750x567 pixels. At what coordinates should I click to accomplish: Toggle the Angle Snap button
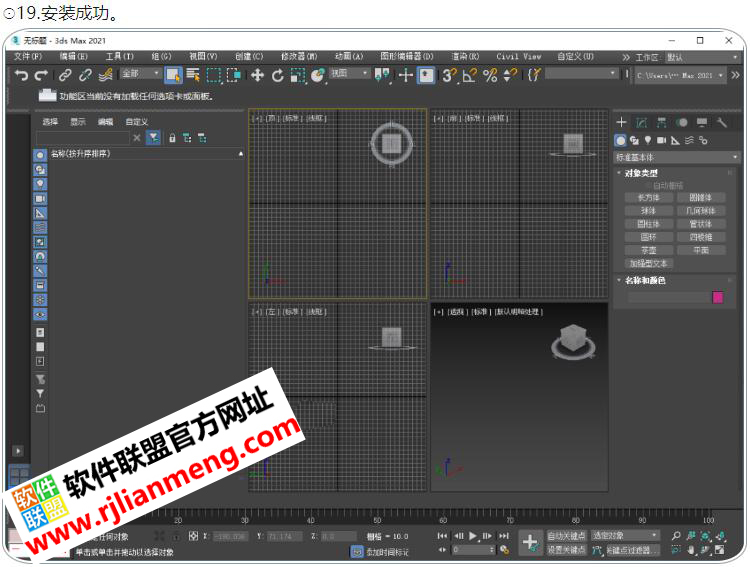coord(468,75)
